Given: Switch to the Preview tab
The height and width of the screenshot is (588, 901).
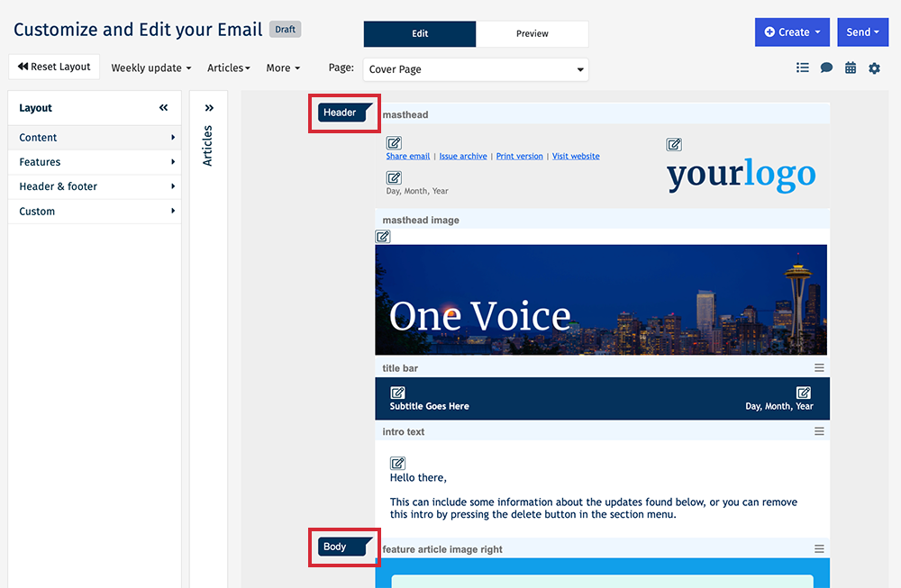Looking at the screenshot, I should tap(532, 34).
